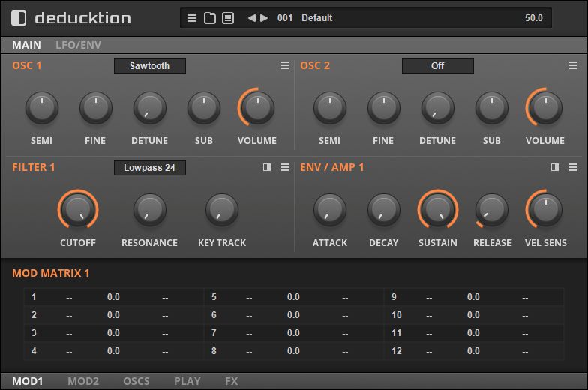
Task: Click the 50.0 value in preset bar
Action: click(x=534, y=18)
